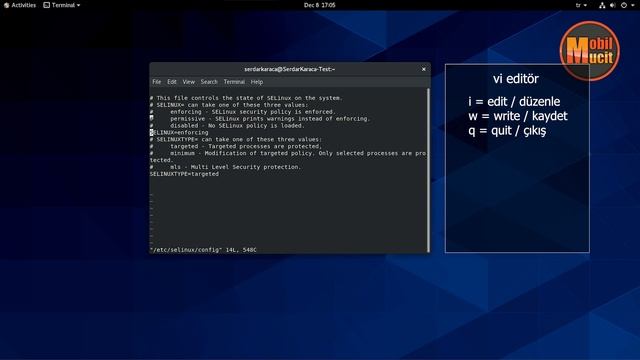Open the View menu in terminal
The height and width of the screenshot is (360, 640).
(189, 82)
